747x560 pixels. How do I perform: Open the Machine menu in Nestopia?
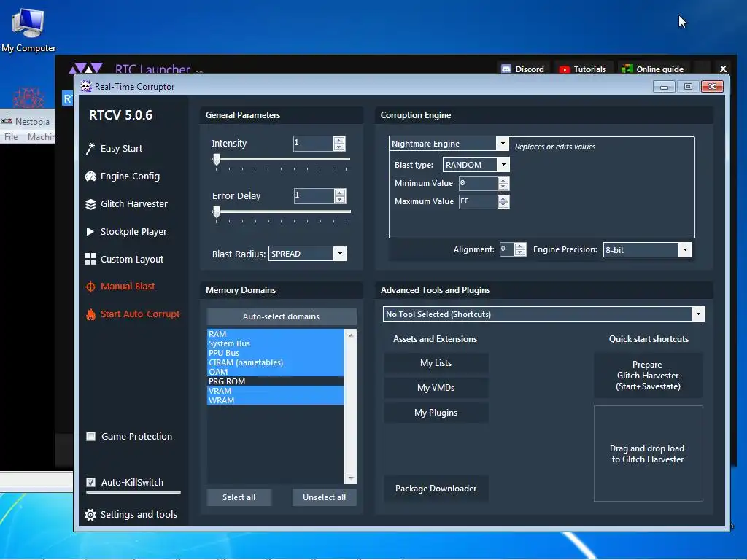coord(41,137)
